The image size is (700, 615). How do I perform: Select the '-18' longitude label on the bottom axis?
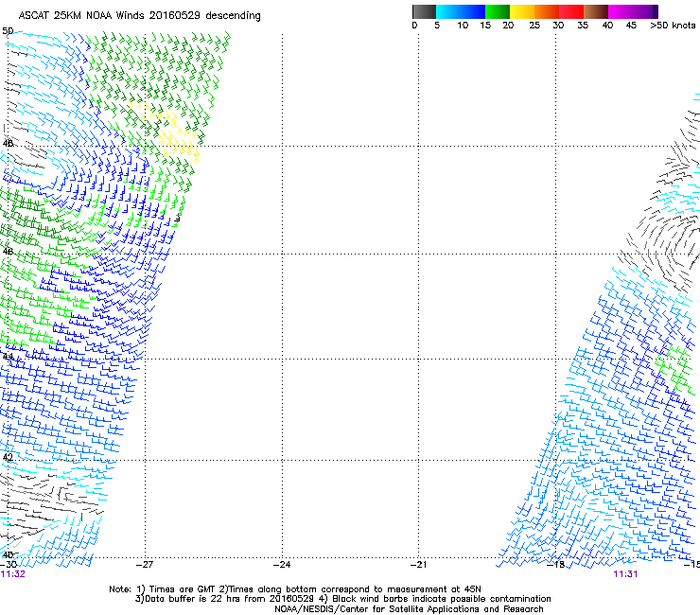point(556,565)
